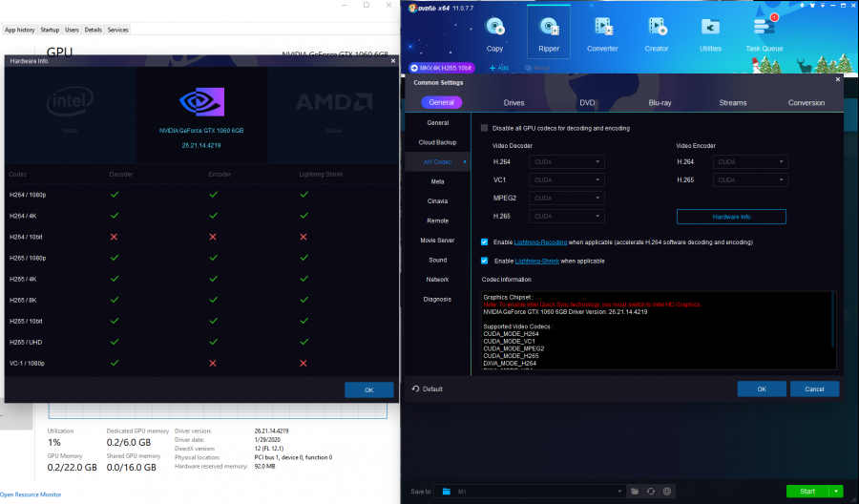Open the H.264 video encoder dropdown
Screen dimensions: 859x504
click(750, 161)
